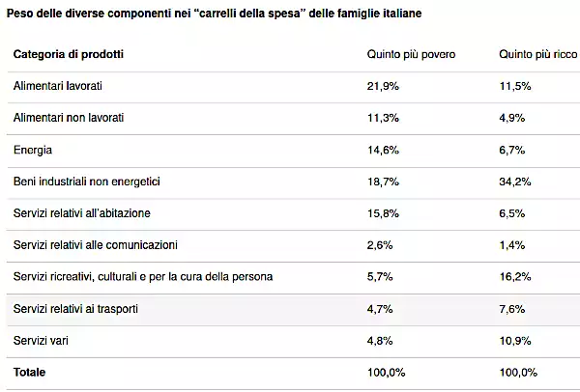Click the 2,6% comunicazioni value
Viewport: 580px width, 392px height.
coord(380,245)
